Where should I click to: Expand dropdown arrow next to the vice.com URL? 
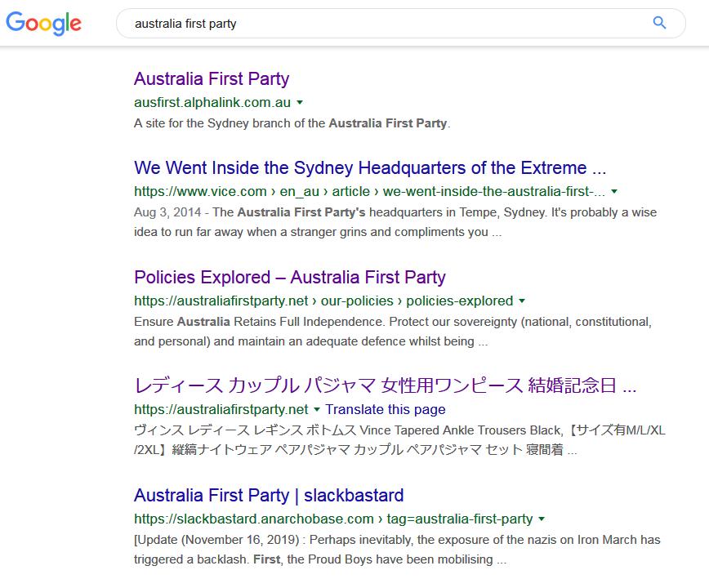point(614,192)
